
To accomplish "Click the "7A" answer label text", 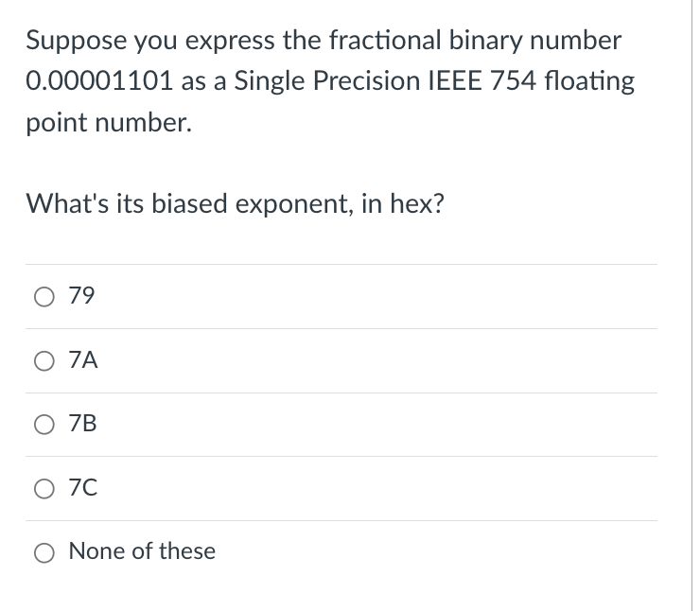I will [83, 359].
